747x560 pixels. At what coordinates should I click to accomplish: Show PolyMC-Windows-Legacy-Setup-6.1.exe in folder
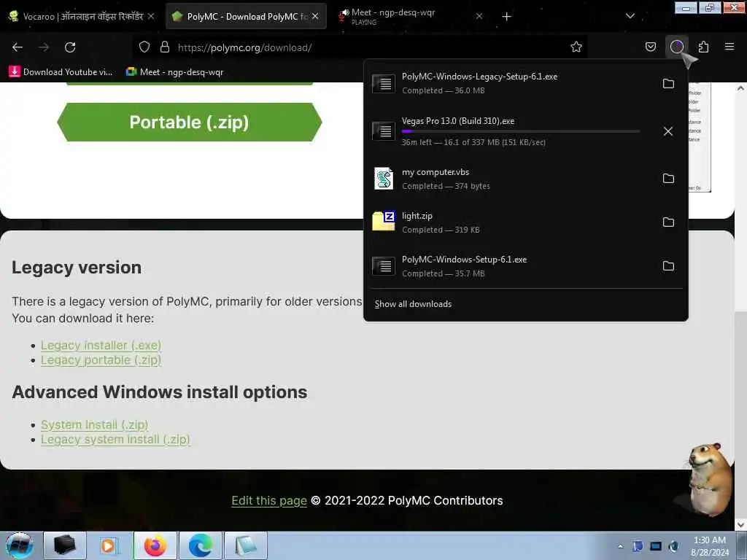click(x=668, y=84)
